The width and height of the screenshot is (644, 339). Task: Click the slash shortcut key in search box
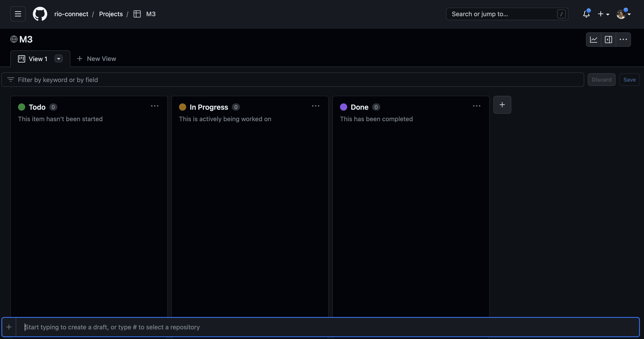[x=561, y=14]
